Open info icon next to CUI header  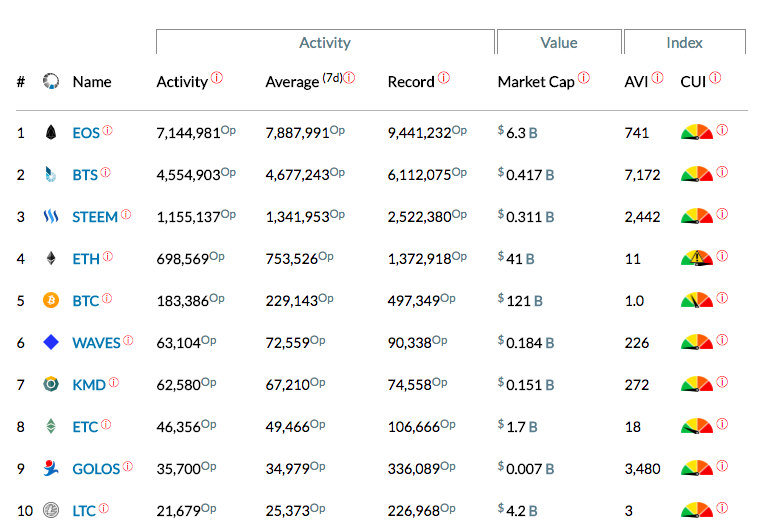coord(715,78)
